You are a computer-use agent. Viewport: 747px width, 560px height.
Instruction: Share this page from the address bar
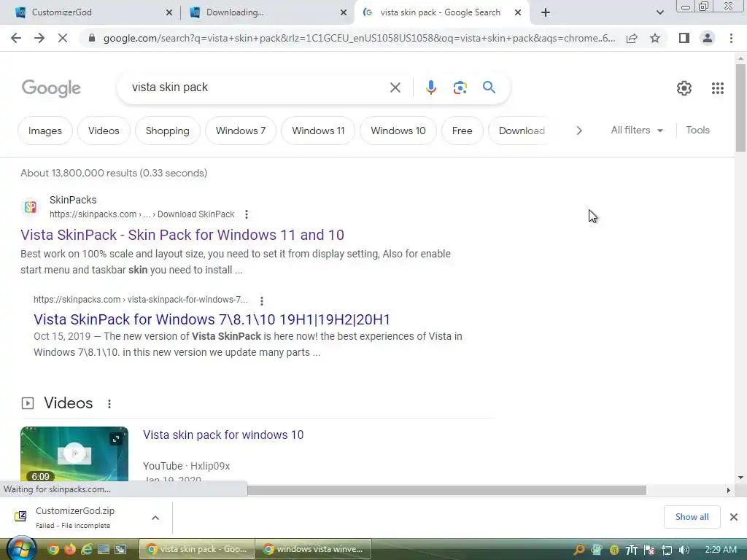(632, 38)
